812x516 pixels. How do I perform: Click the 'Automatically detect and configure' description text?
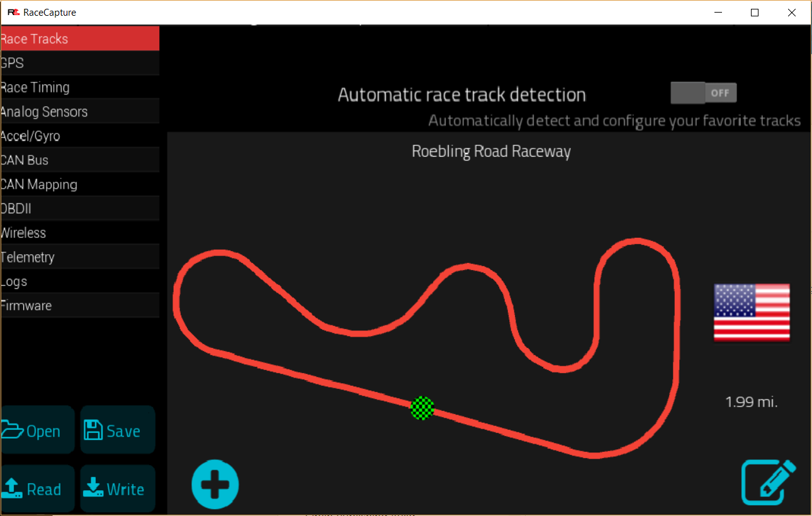[x=614, y=121]
